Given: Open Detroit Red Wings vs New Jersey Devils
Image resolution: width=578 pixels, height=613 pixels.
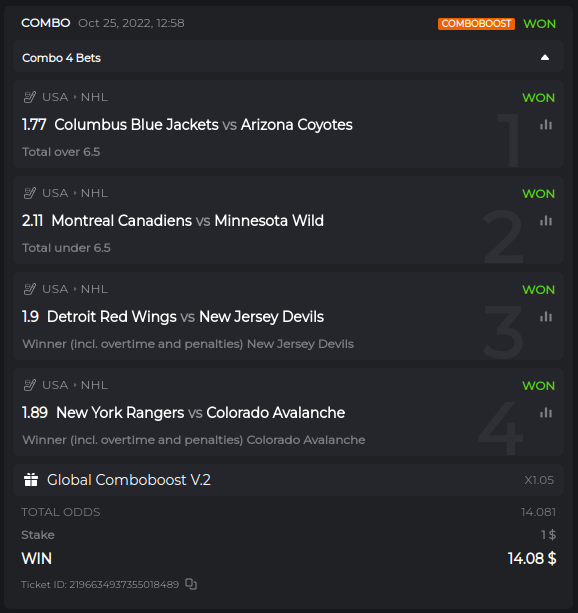Looking at the screenshot, I should pos(185,317).
